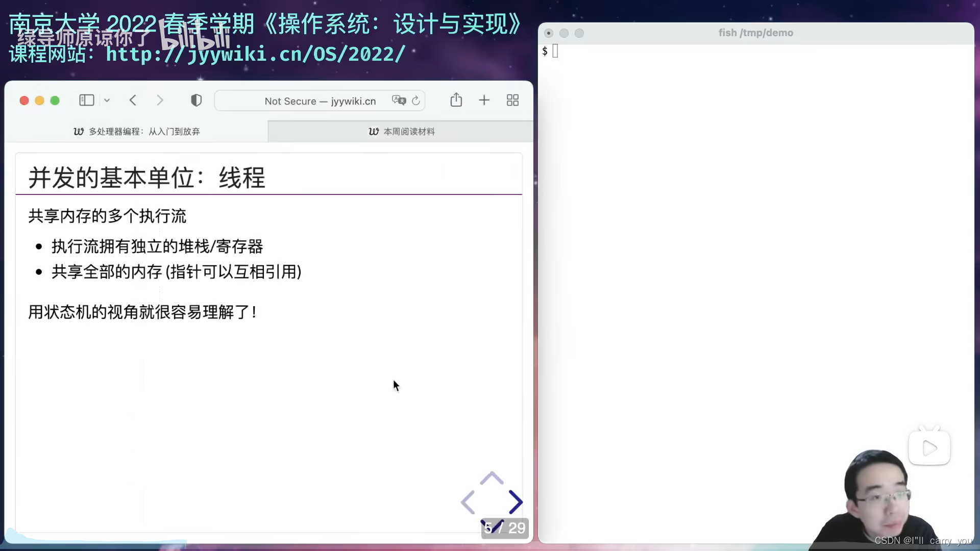Reload the page with refresh icon
The height and width of the screenshot is (551, 980).
pyautogui.click(x=416, y=101)
